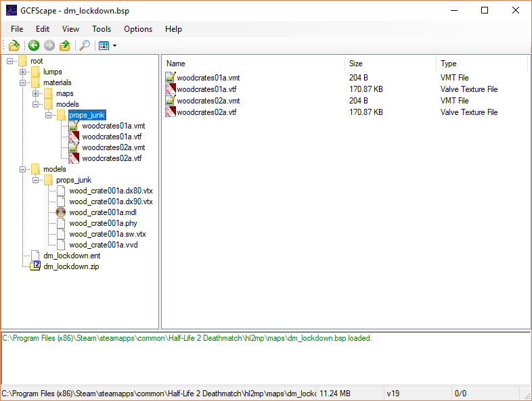Click the Search magnifier icon

[x=85, y=45]
